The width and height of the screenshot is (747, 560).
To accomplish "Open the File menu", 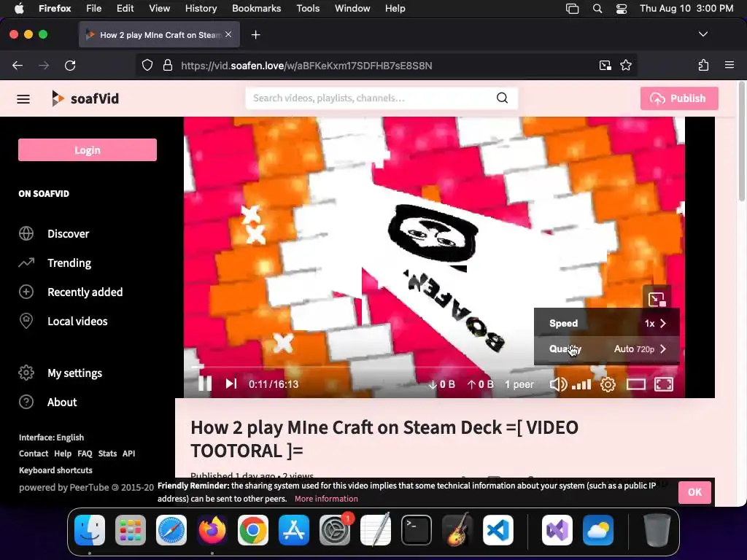I will click(94, 9).
